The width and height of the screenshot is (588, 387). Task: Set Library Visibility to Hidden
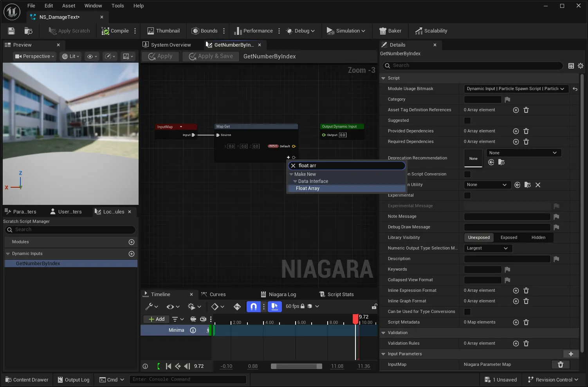click(x=538, y=238)
